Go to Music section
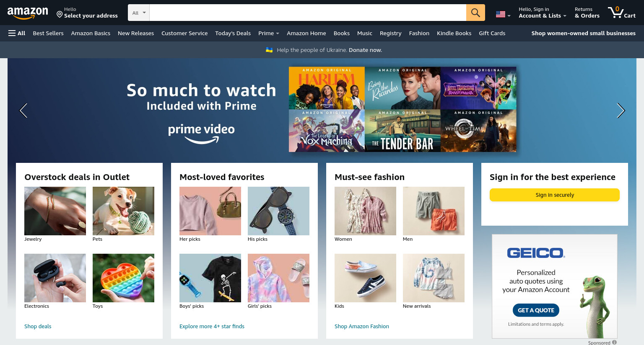This screenshot has width=644, height=345. (x=365, y=33)
